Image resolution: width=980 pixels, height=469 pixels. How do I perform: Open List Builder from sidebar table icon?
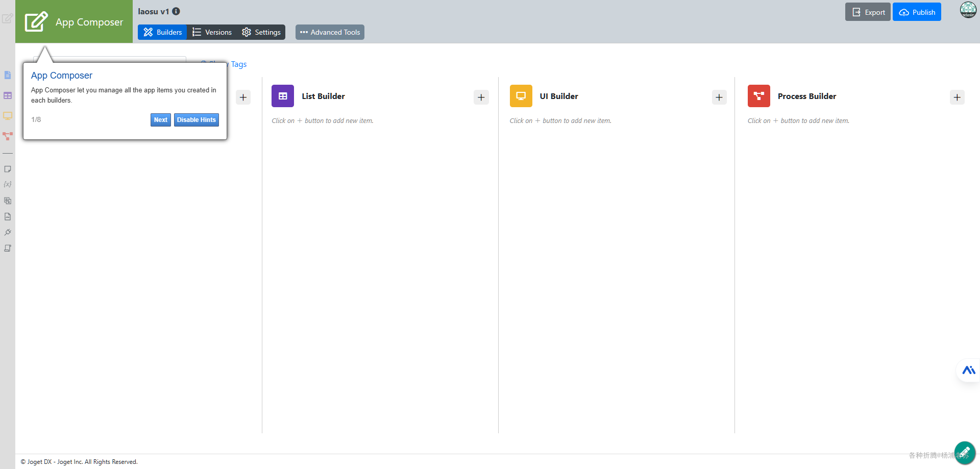[x=8, y=95]
